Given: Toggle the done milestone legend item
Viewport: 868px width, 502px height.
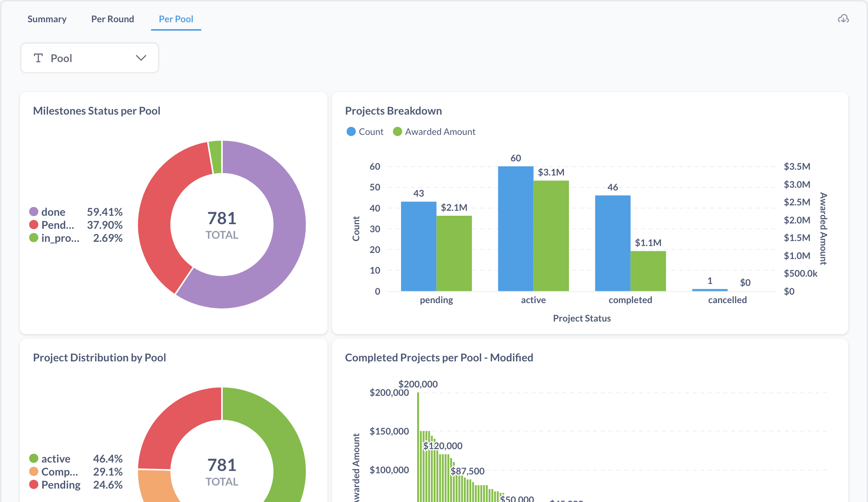Looking at the screenshot, I should click(x=47, y=212).
